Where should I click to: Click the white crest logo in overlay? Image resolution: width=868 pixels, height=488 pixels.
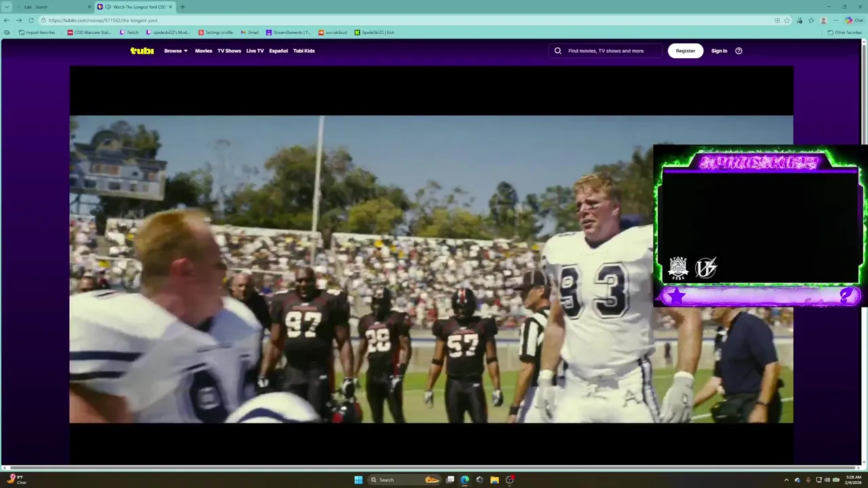[678, 268]
